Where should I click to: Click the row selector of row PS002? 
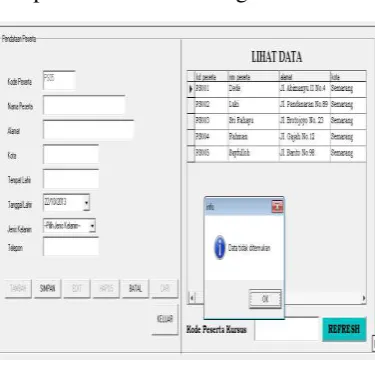pos(191,105)
